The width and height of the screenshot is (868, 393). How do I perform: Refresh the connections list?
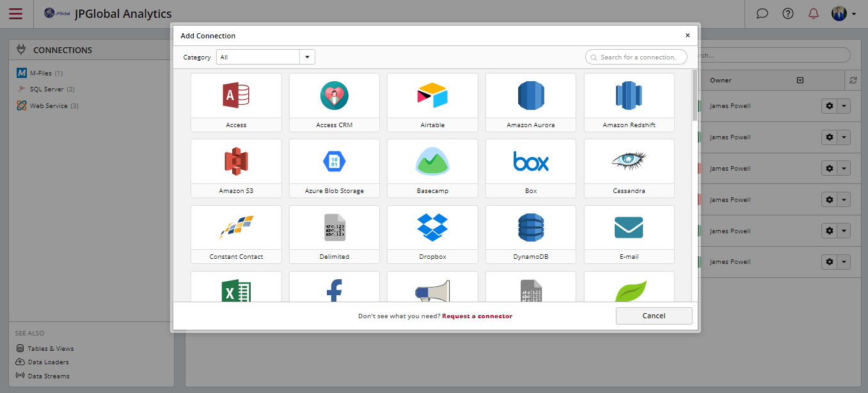[x=853, y=81]
